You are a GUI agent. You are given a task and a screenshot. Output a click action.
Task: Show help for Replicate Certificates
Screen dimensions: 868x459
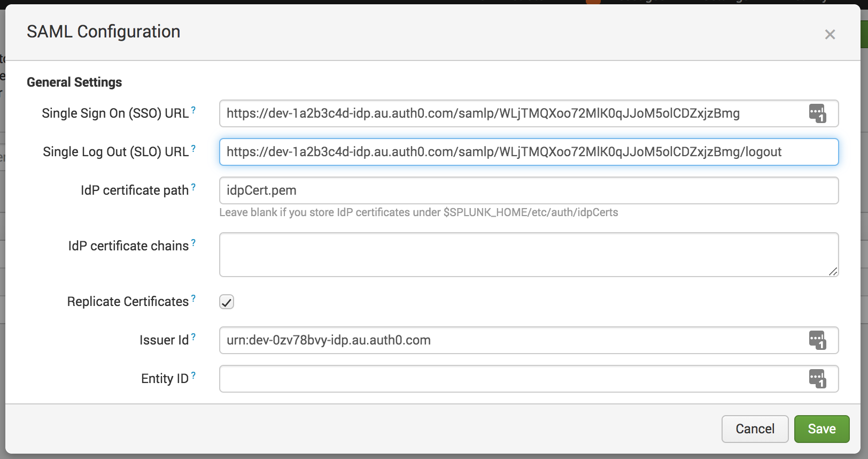(x=193, y=299)
